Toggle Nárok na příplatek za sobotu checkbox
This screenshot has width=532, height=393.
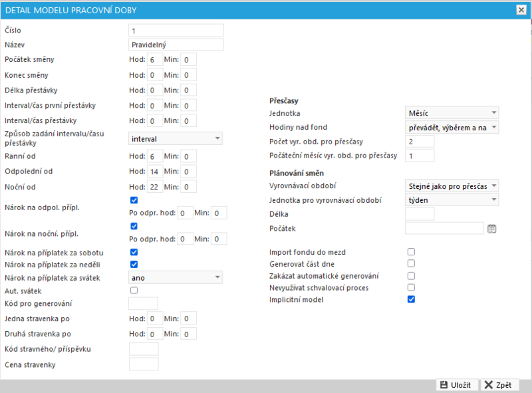point(134,252)
